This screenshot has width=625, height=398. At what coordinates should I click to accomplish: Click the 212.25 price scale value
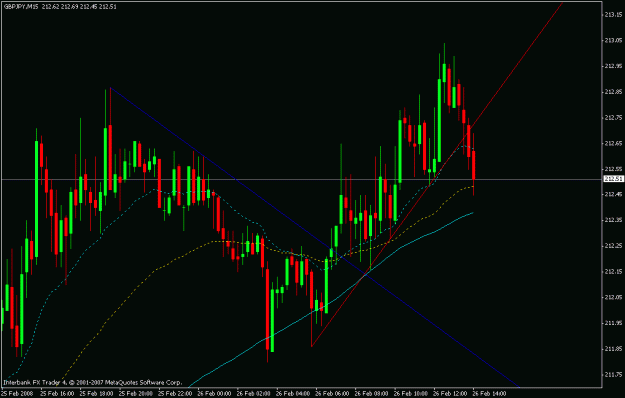click(614, 246)
